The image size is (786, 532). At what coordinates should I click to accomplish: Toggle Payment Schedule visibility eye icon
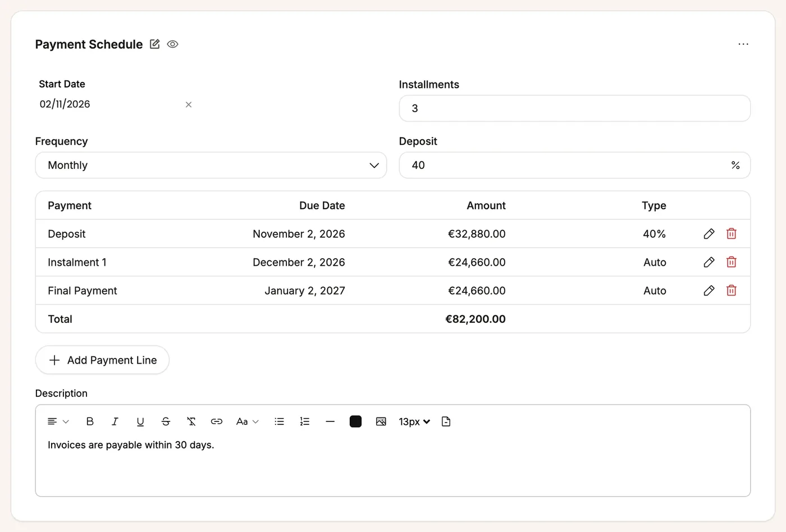pyautogui.click(x=172, y=44)
